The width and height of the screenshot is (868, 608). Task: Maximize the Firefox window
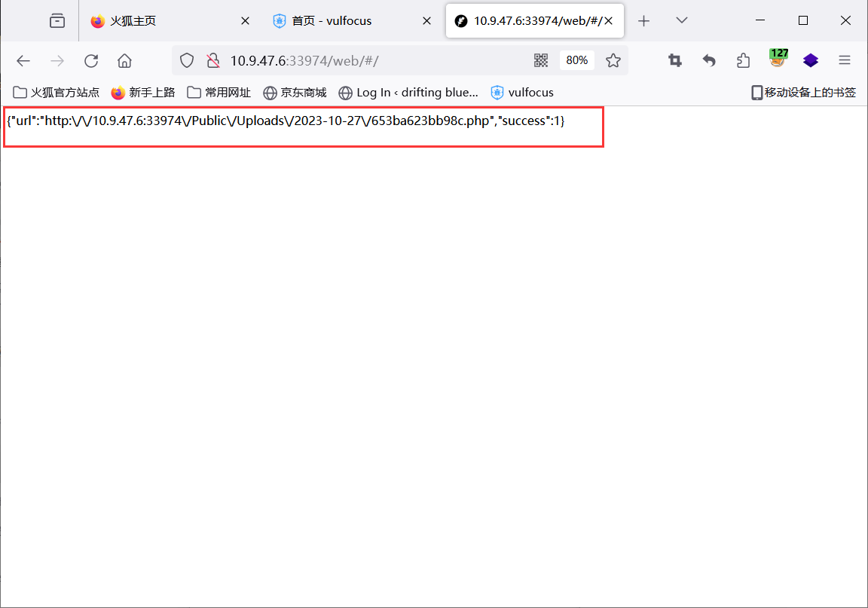coord(803,20)
